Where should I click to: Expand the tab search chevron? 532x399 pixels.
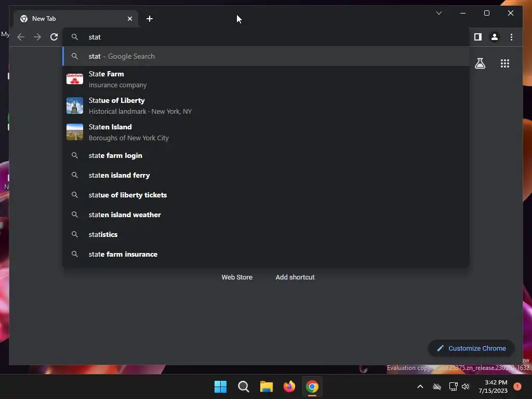[438, 13]
